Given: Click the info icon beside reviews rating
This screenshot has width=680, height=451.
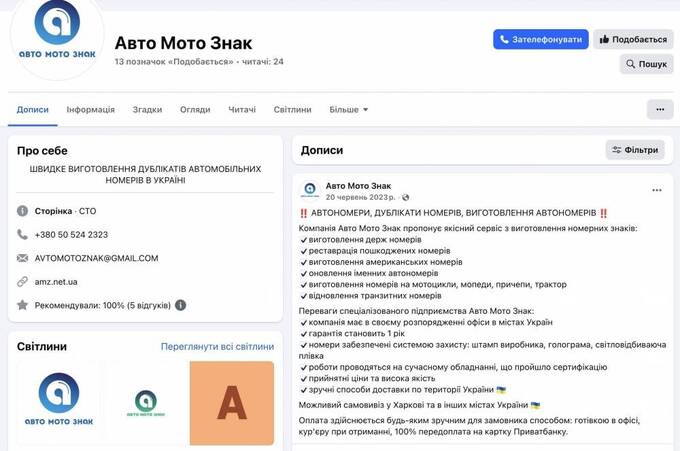Looking at the screenshot, I should 181,305.
